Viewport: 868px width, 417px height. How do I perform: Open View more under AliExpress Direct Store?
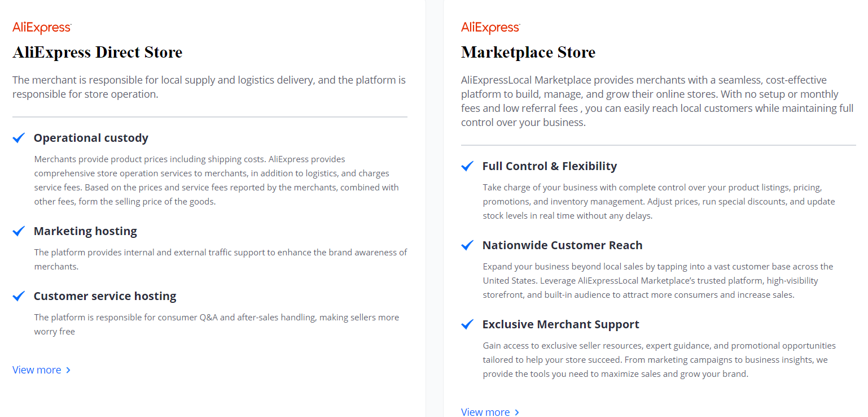click(35, 370)
